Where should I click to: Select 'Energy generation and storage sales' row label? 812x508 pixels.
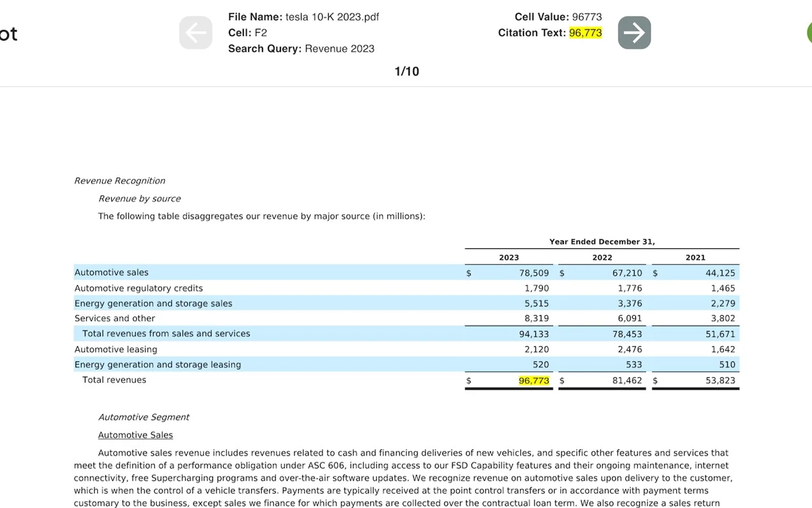pos(153,303)
